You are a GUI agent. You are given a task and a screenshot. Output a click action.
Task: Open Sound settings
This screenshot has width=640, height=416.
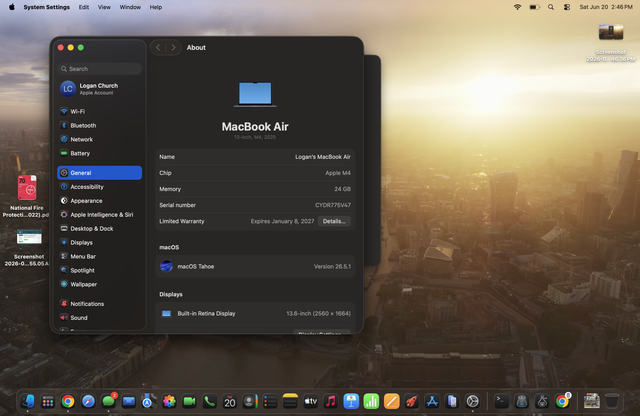point(100,317)
